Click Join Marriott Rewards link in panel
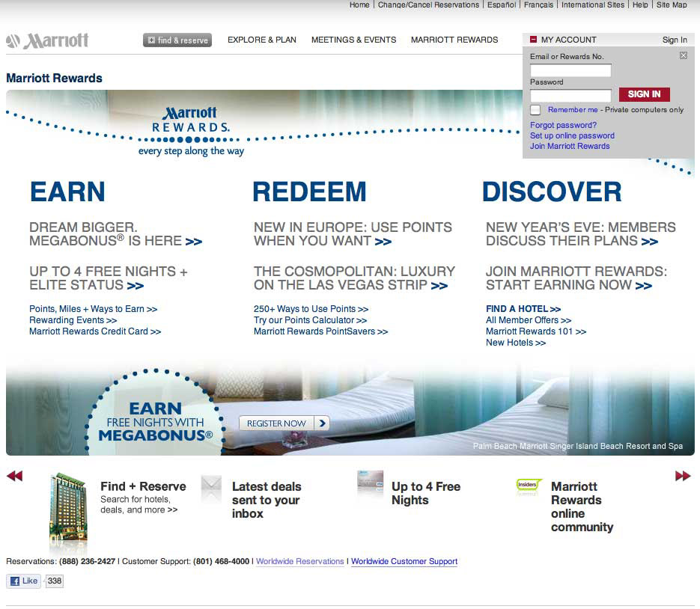This screenshot has width=700, height=609. point(570,146)
